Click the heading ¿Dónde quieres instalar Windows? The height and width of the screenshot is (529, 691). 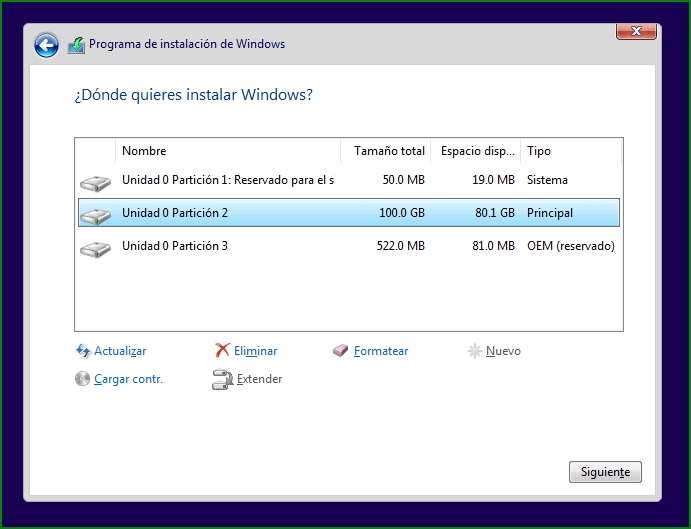(x=193, y=95)
